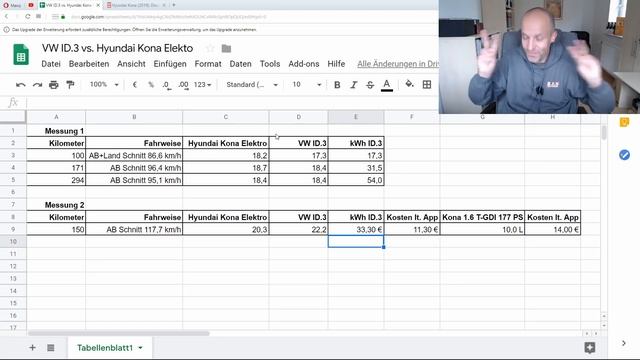Click the 54,0 cell in kWh ID.3
The image size is (640, 360).
(356, 180)
